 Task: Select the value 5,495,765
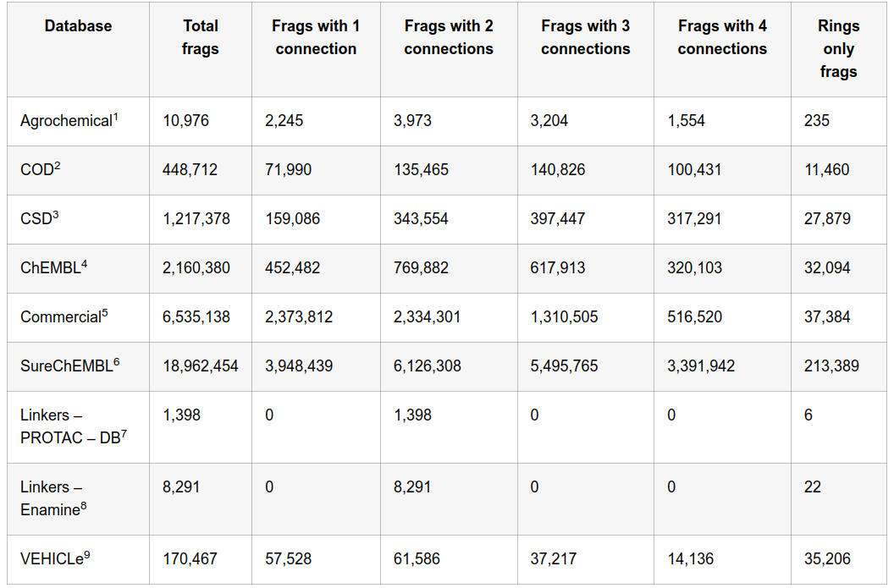tap(565, 365)
